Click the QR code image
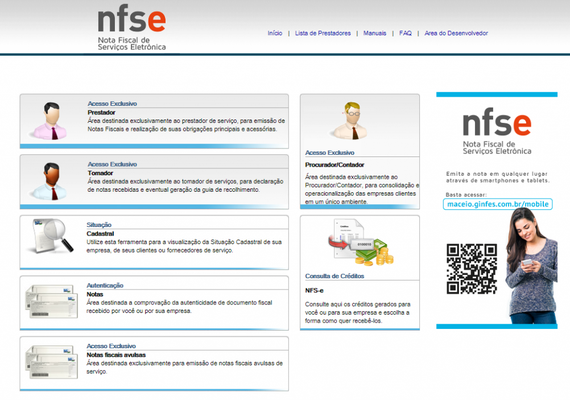This screenshot has width=570, height=400. [x=472, y=269]
